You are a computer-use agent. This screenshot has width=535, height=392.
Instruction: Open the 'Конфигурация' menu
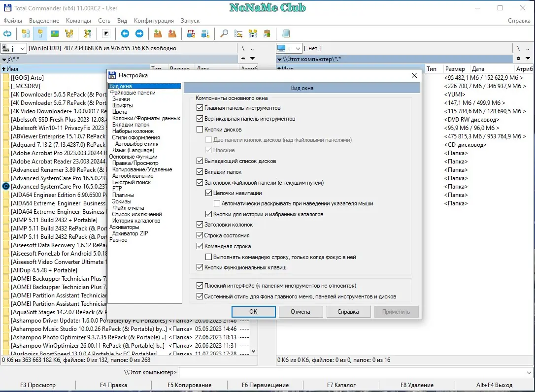pos(154,21)
